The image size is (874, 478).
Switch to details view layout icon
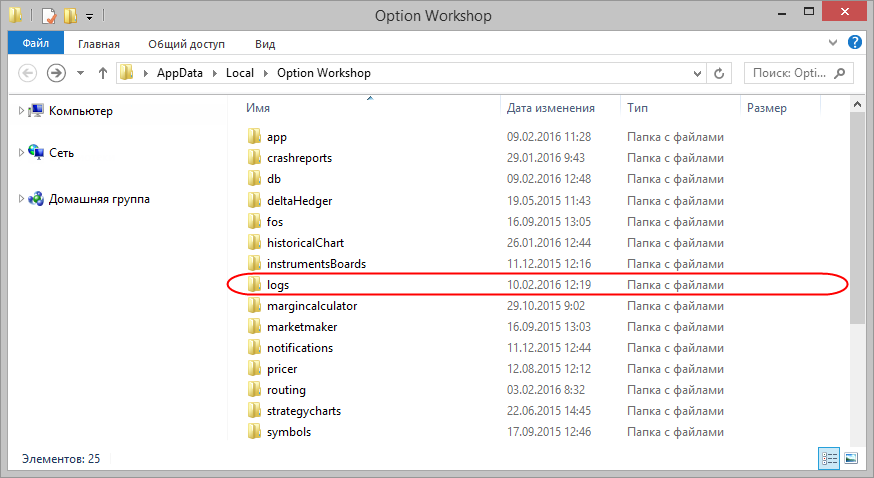coord(829,459)
